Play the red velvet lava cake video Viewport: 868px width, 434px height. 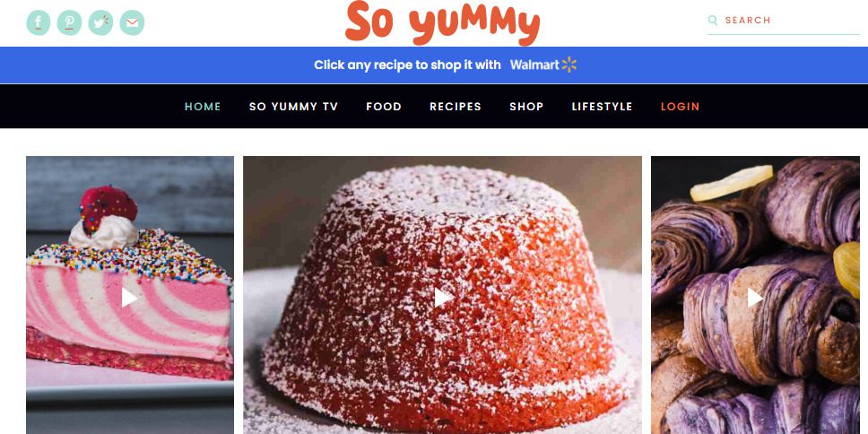tap(442, 298)
